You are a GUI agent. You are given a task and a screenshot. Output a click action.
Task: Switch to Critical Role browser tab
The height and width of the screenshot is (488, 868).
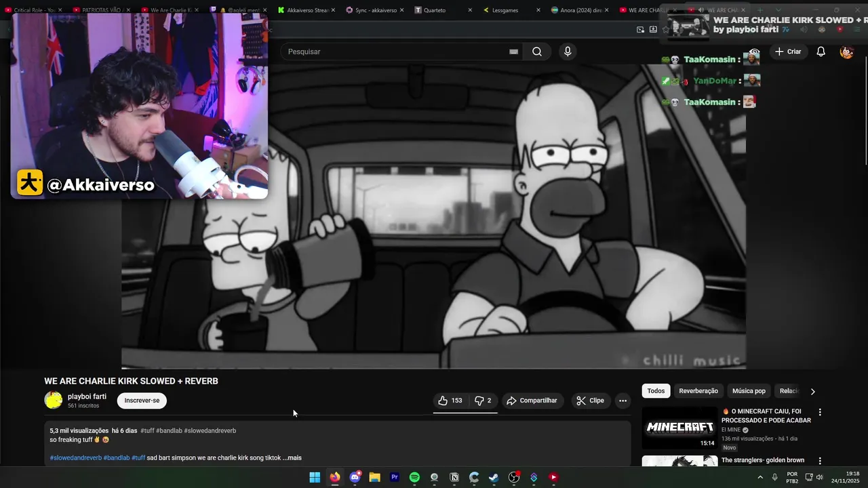coord(34,10)
